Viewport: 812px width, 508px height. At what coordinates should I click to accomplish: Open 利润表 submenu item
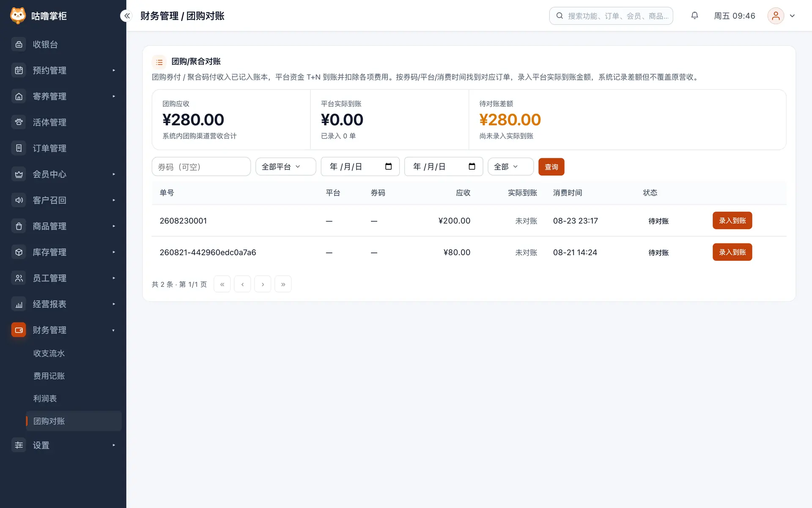[x=74, y=398]
